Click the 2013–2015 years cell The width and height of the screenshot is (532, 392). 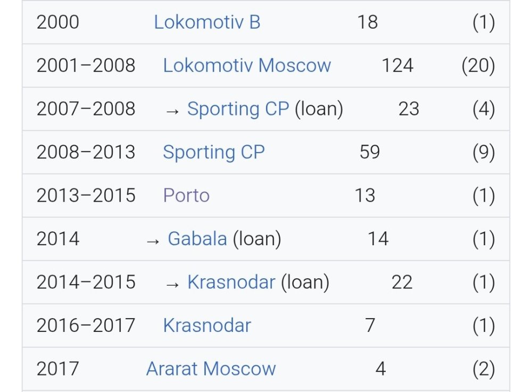86,196
